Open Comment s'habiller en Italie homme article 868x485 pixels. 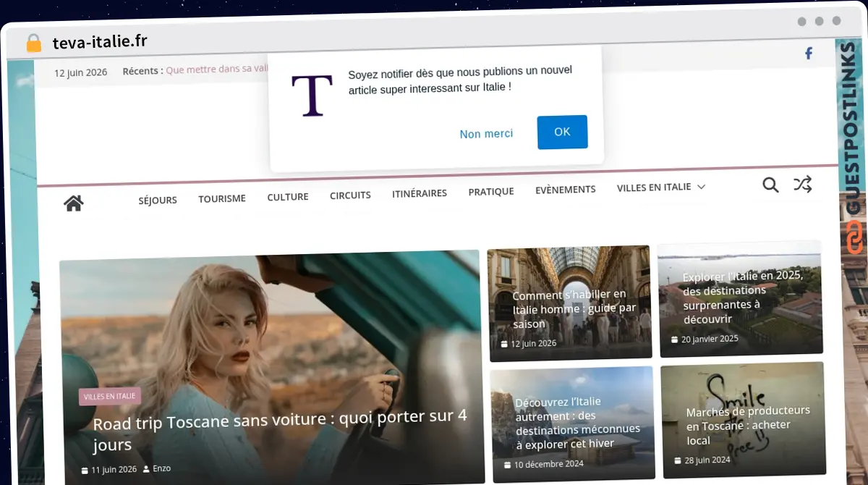(574, 309)
